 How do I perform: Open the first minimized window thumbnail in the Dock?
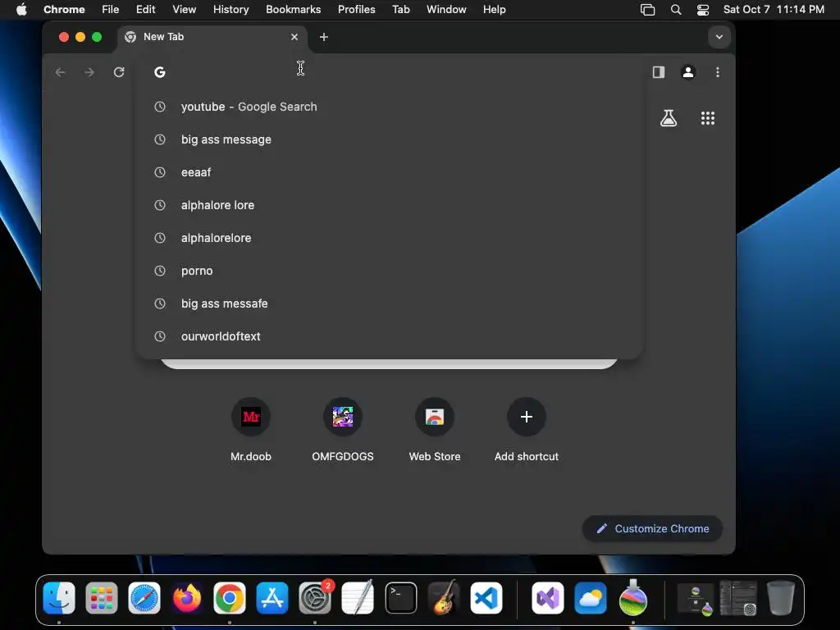[x=696, y=598]
